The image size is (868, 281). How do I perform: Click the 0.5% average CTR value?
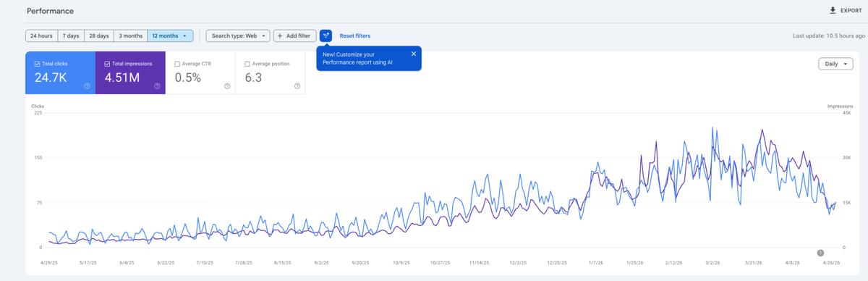(188, 77)
